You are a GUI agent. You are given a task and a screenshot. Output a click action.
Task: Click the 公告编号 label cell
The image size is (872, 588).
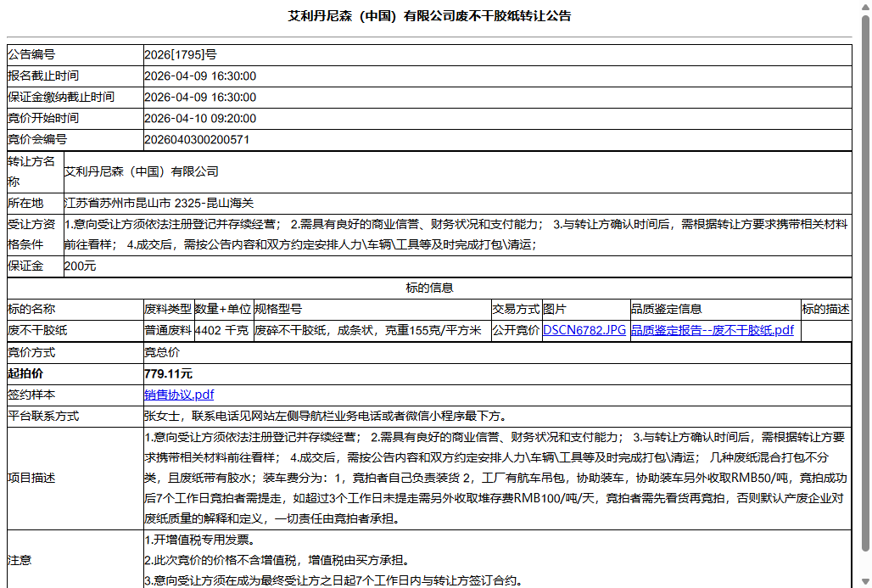(x=75, y=54)
